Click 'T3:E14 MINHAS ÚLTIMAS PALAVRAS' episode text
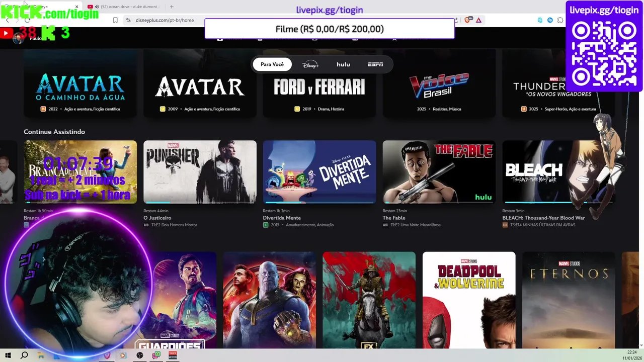 click(542, 225)
